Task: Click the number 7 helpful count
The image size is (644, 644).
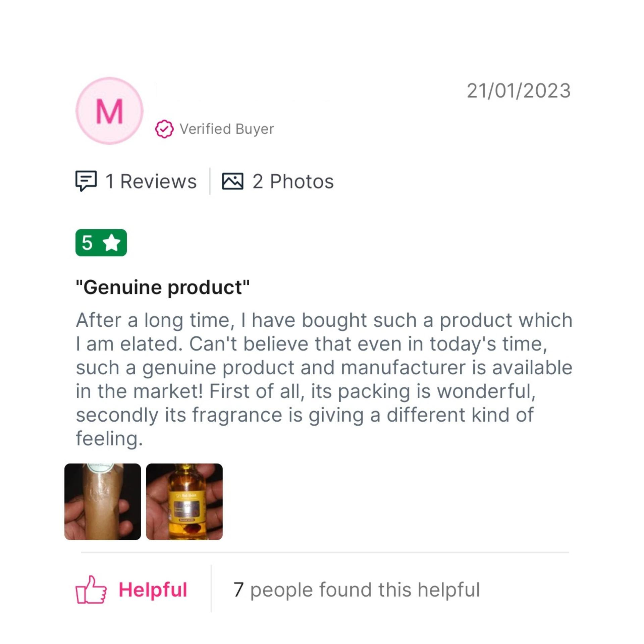Action: (238, 590)
